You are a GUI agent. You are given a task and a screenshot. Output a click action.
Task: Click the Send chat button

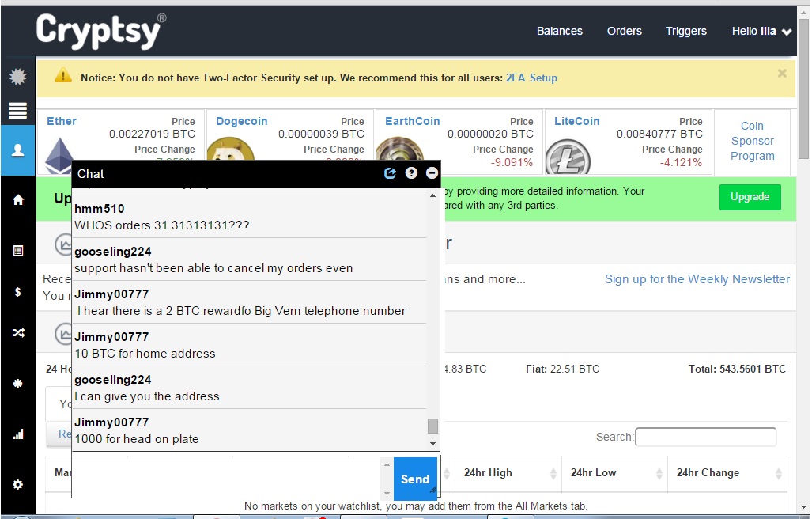tap(415, 478)
